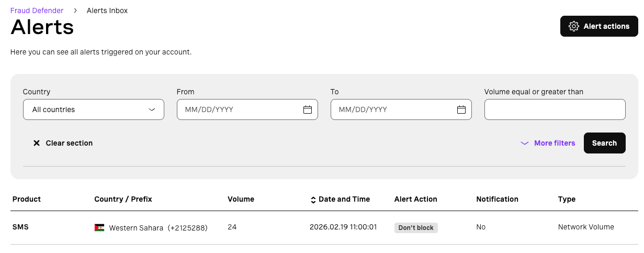Click the Alert Action column header
This screenshot has width=644, height=253.
coord(416,199)
